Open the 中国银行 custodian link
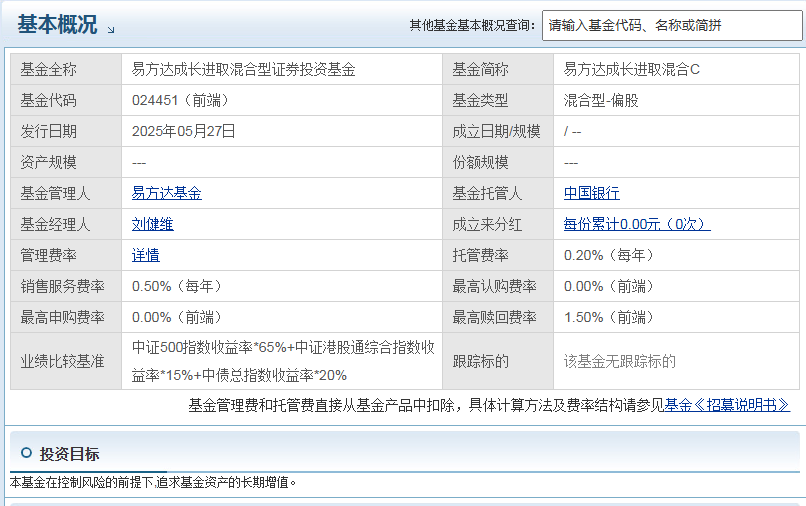The height and width of the screenshot is (506, 806). 592,193
